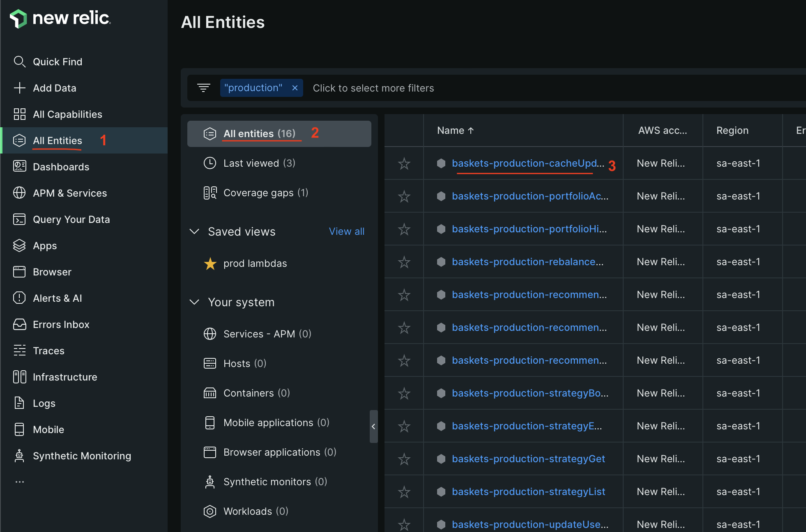806x532 pixels.
Task: Star the baskets-production-rebalance row
Action: pos(404,261)
